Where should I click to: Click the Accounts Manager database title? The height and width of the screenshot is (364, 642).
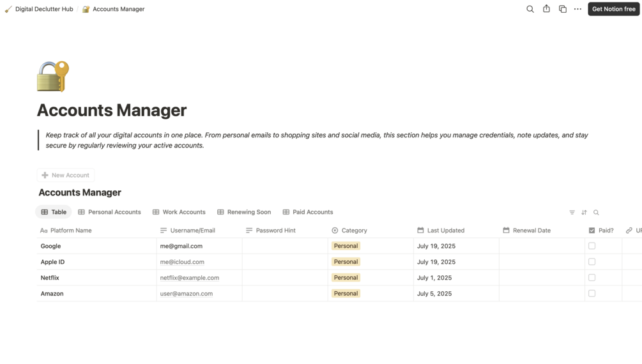80,192
